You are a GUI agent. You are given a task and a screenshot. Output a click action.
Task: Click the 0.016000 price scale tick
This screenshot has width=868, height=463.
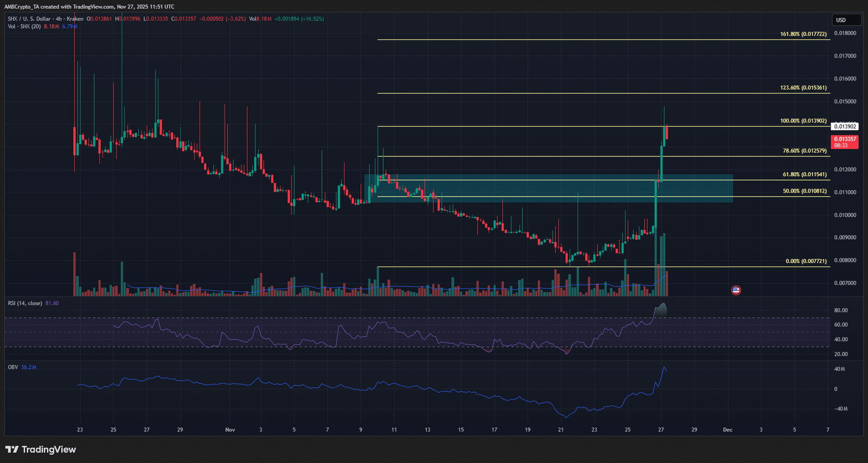[845, 79]
